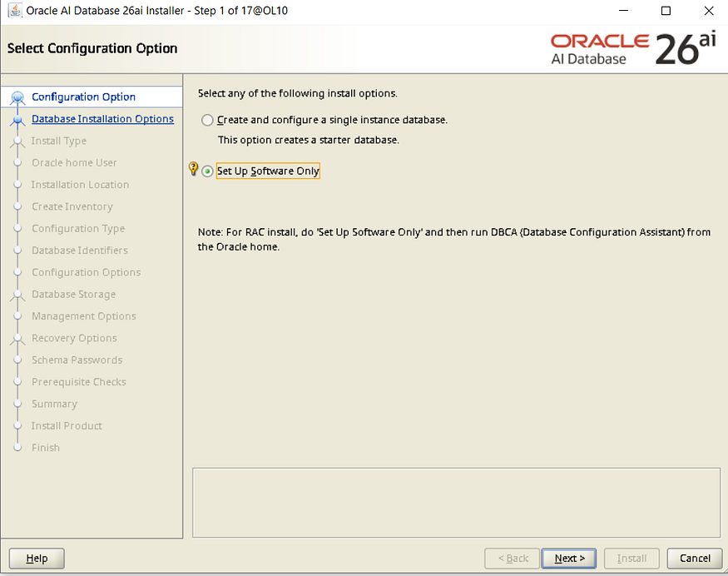Screen dimensions: 728x576
Task: Click the Install Product step label
Action: pos(67,425)
